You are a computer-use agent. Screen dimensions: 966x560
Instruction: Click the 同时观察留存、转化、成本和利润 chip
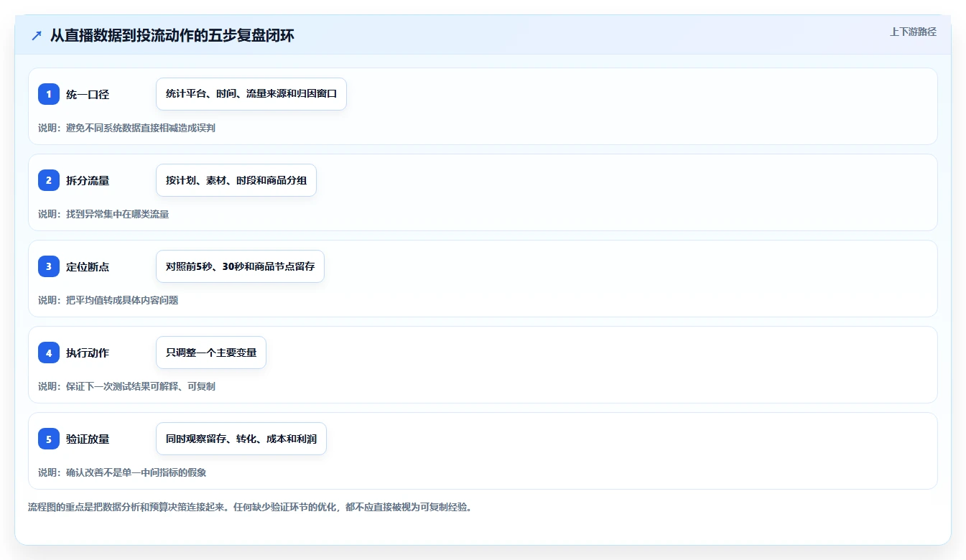tap(241, 439)
